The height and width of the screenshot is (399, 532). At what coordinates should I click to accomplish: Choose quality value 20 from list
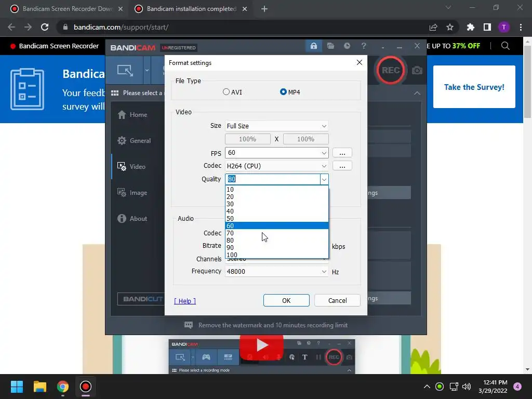tap(277, 197)
